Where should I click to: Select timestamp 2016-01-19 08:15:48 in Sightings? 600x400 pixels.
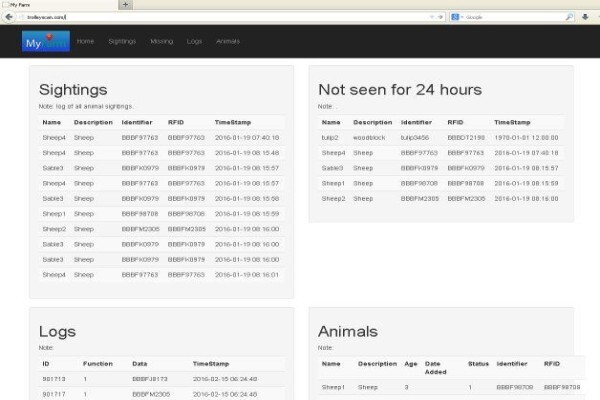247,153
